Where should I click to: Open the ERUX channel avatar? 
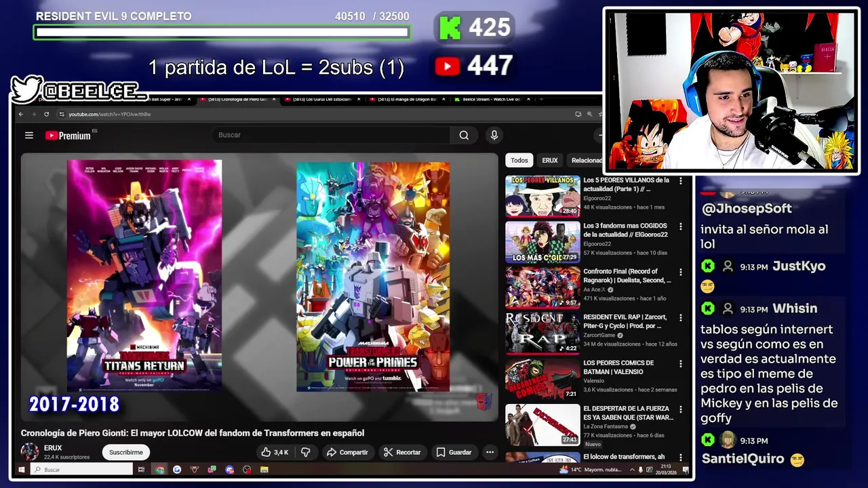(30, 452)
